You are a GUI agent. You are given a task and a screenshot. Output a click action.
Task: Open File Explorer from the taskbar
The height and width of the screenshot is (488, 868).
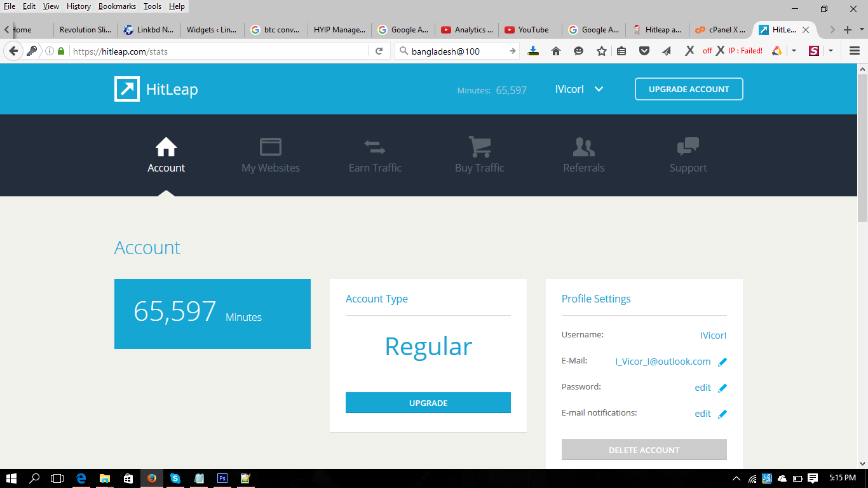click(x=105, y=478)
